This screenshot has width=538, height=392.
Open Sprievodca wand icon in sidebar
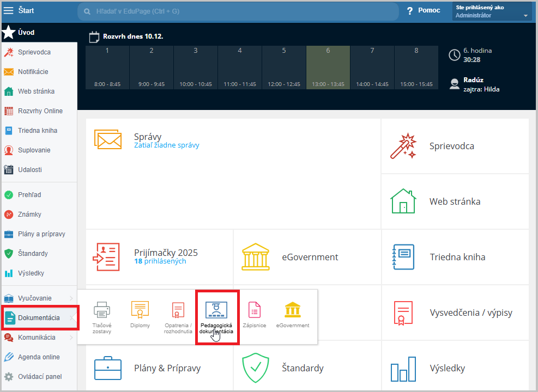coord(9,52)
